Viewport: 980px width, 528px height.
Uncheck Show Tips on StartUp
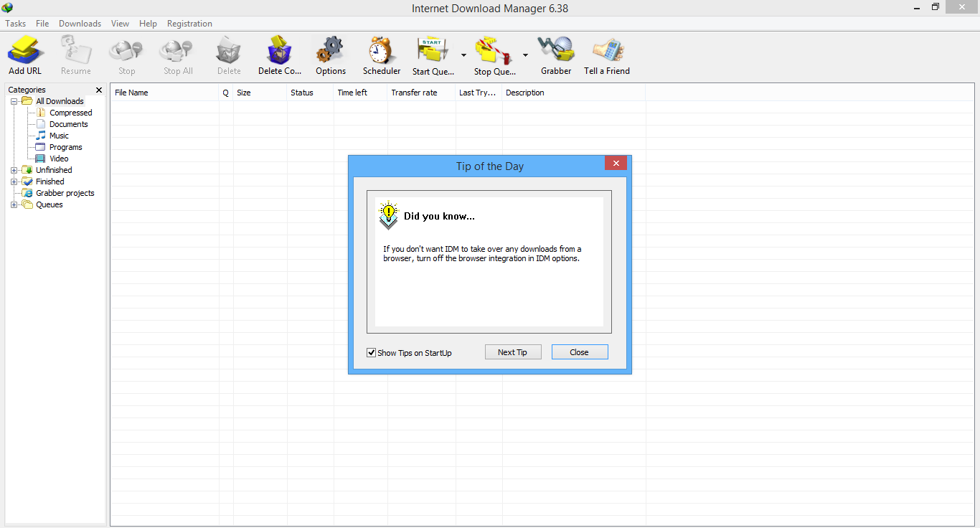click(x=371, y=353)
